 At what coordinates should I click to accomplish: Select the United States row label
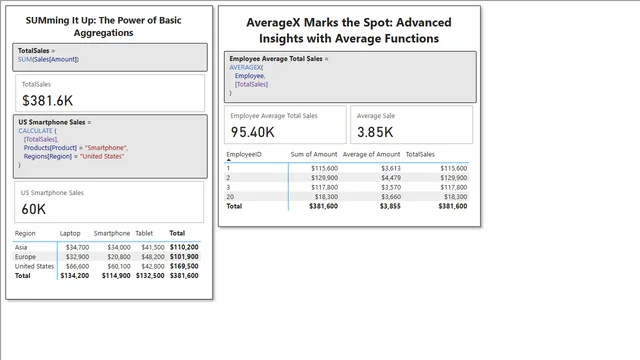coord(34,266)
